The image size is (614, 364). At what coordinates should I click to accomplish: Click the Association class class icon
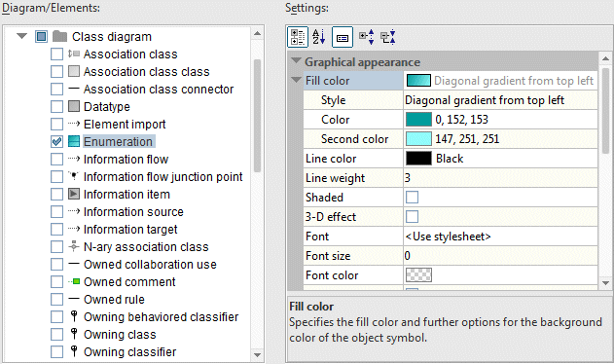point(74,71)
